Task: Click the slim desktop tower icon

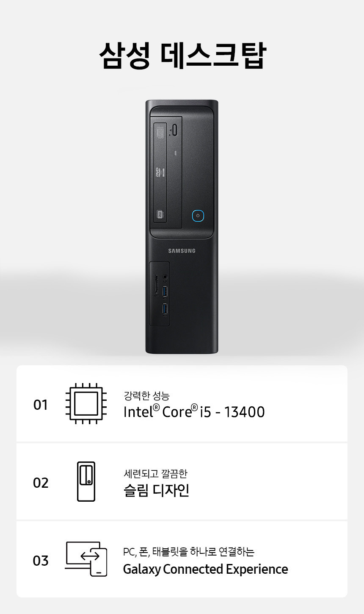Action: (x=86, y=481)
